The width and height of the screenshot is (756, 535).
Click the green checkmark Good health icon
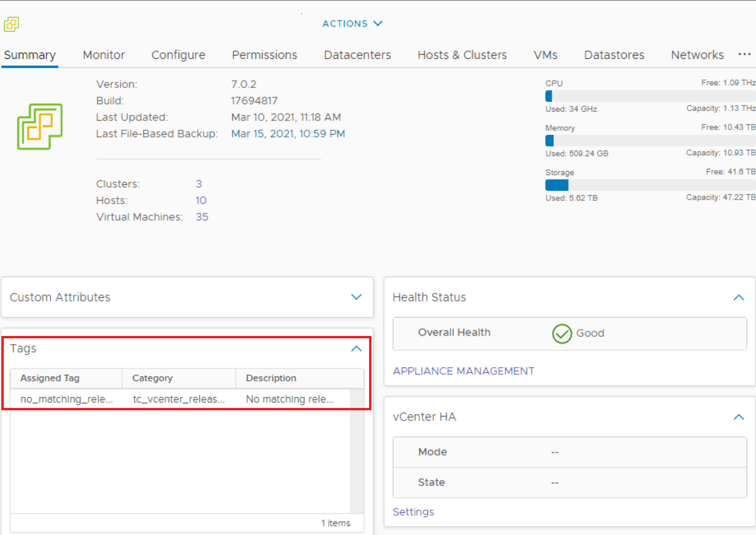(561, 333)
